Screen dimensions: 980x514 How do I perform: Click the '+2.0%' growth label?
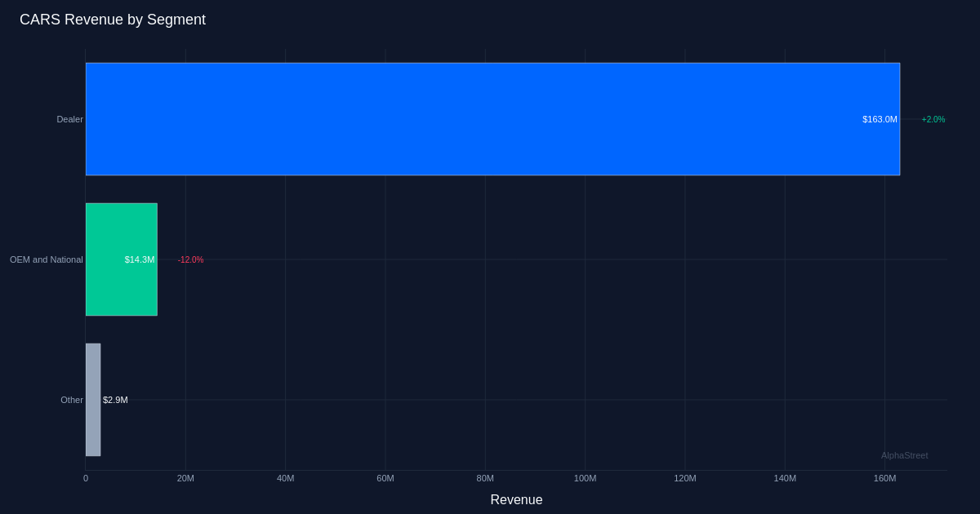pos(933,119)
